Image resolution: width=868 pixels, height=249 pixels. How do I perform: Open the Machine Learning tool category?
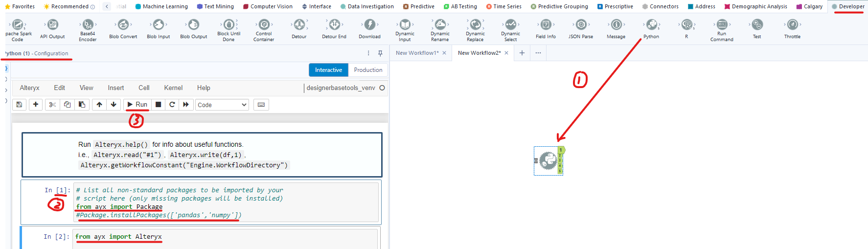161,6
